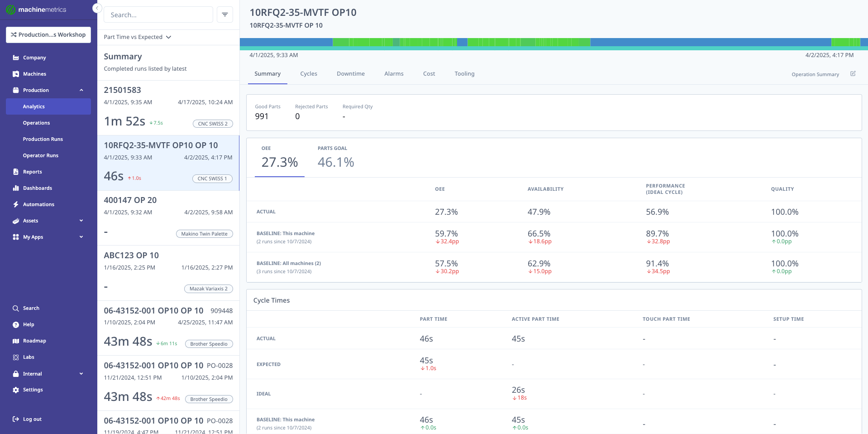Click the Log out icon
Image resolution: width=868 pixels, height=434 pixels.
(16, 419)
